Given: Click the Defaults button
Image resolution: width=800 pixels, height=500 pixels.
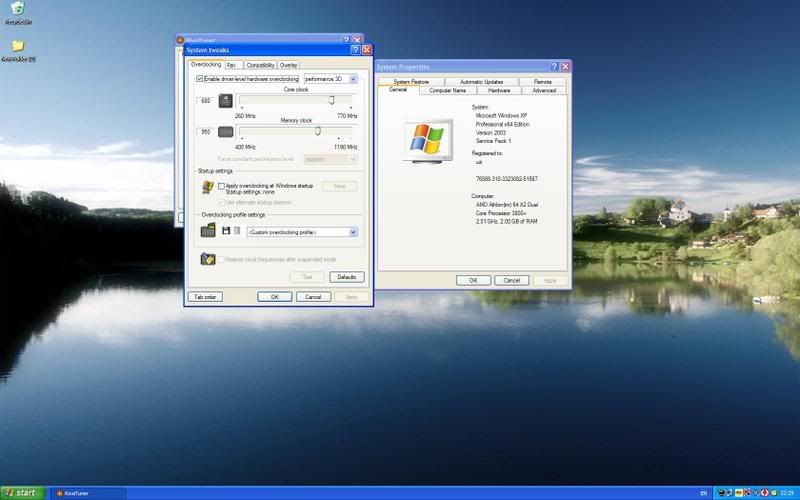Looking at the screenshot, I should click(346, 277).
